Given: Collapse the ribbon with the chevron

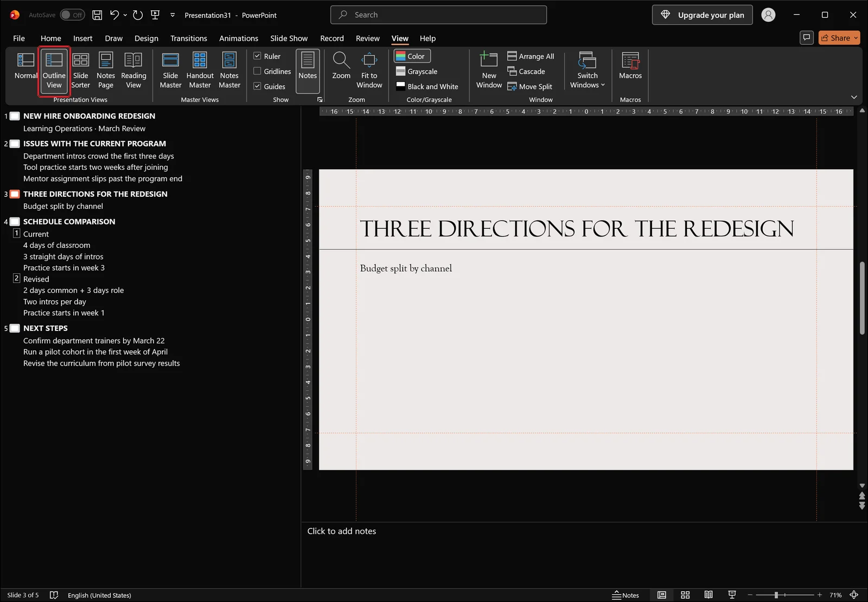Looking at the screenshot, I should (854, 97).
